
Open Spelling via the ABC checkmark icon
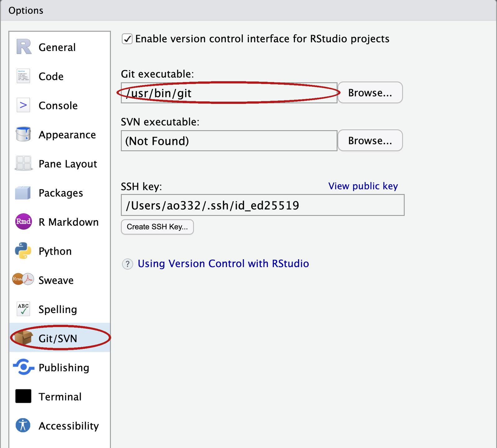(x=23, y=309)
